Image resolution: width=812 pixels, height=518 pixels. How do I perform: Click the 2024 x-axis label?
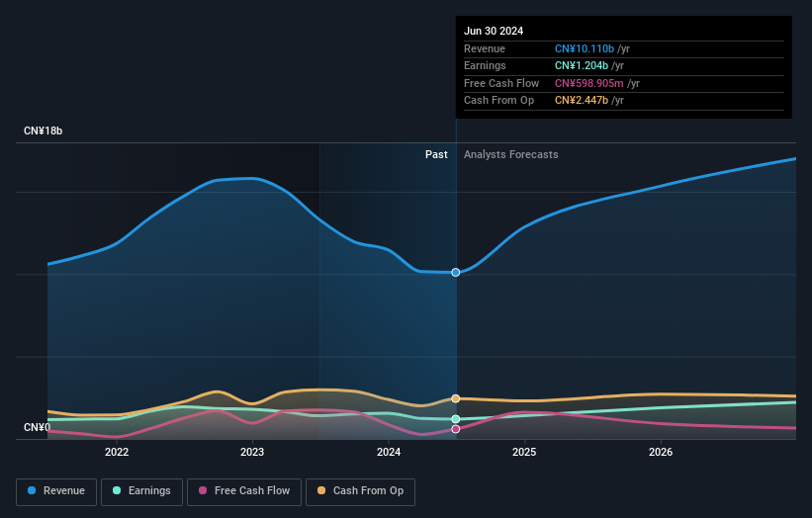click(389, 452)
